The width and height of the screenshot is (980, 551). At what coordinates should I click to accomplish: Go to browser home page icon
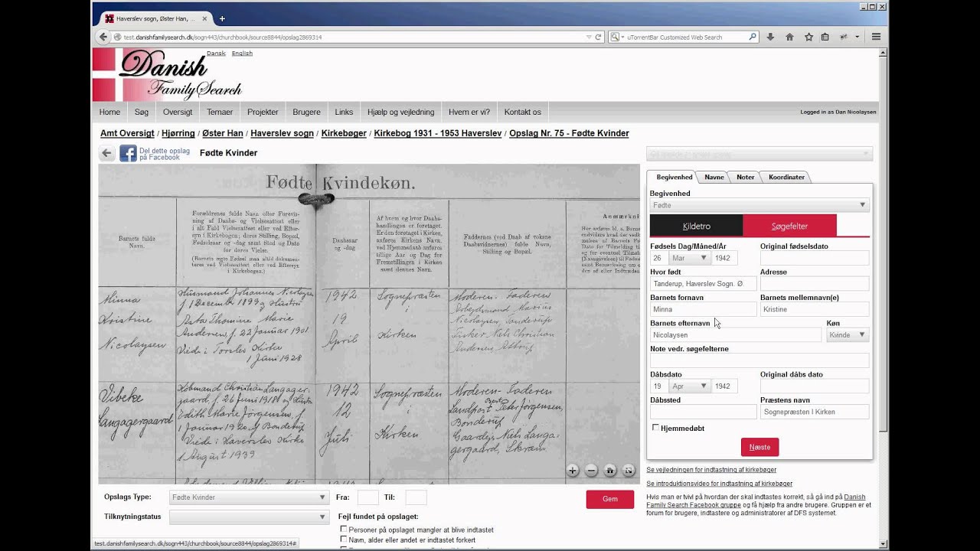click(x=789, y=37)
